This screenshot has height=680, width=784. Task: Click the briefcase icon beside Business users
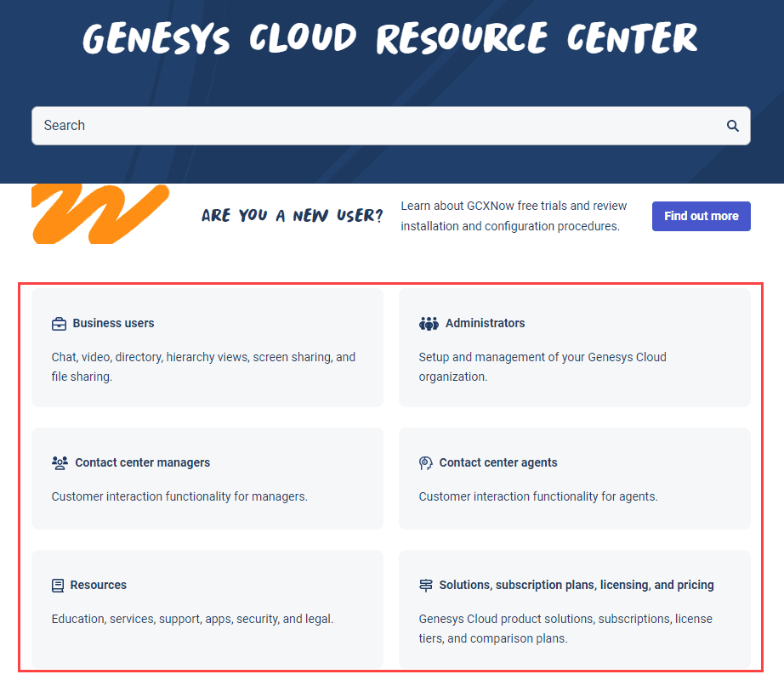[x=59, y=323]
